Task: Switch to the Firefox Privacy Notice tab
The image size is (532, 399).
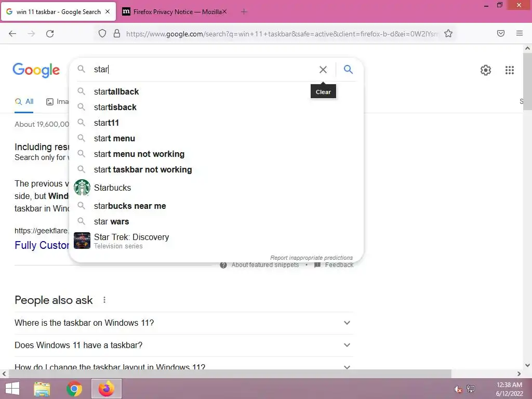Action: pos(175,12)
